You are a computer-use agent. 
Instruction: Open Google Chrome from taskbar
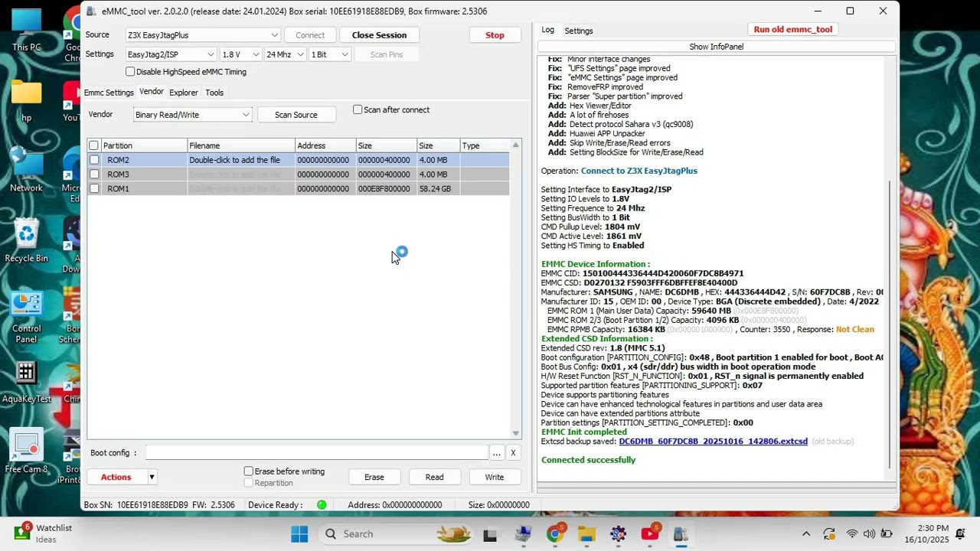(x=555, y=533)
